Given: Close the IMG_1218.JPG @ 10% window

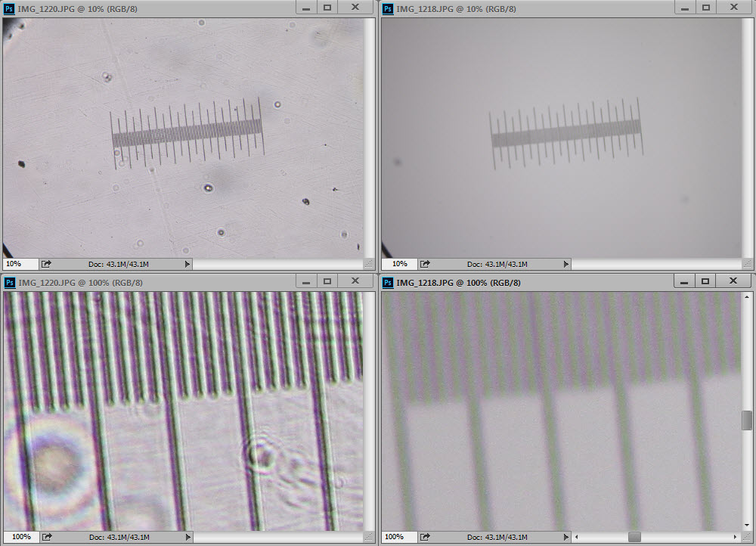Looking at the screenshot, I should click(x=734, y=8).
